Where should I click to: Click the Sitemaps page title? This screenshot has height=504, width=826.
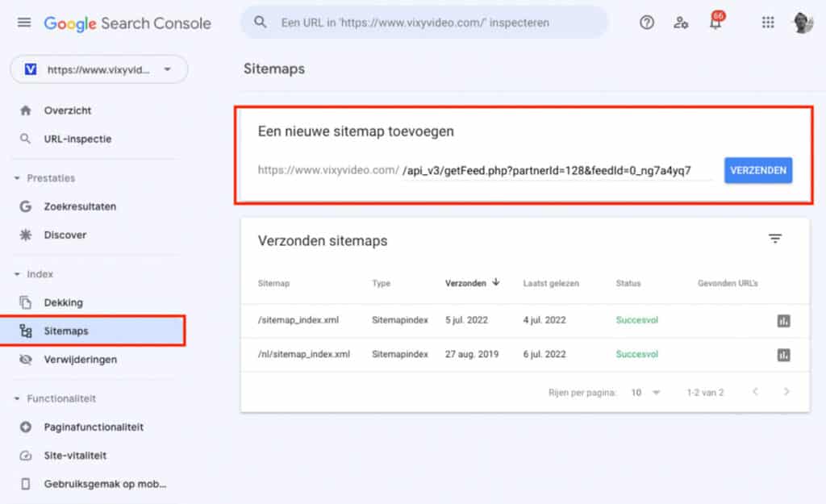click(274, 69)
